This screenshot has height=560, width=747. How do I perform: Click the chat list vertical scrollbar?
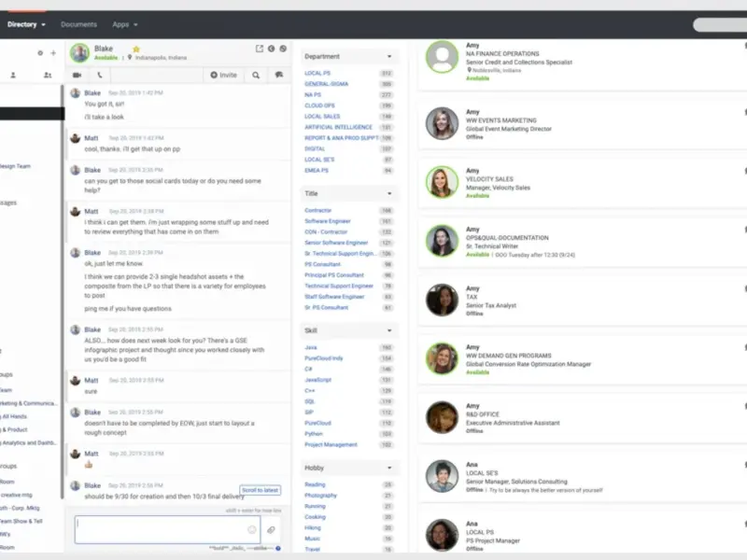point(62,292)
